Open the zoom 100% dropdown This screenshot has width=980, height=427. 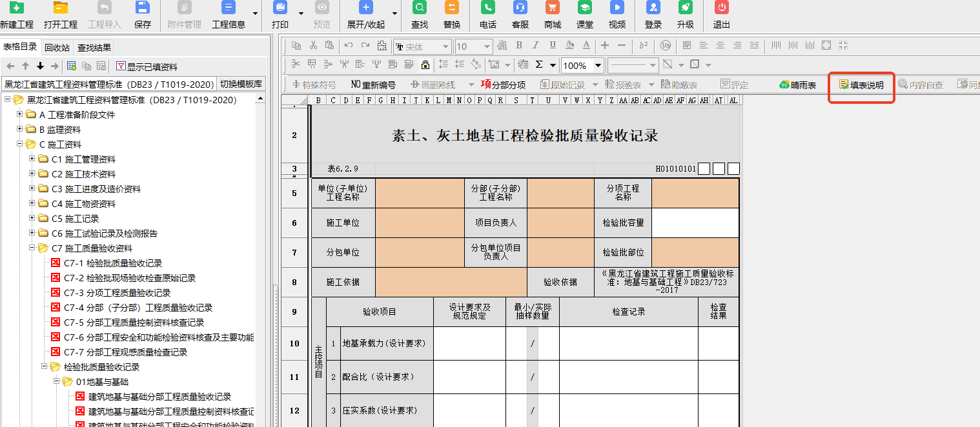tap(598, 66)
